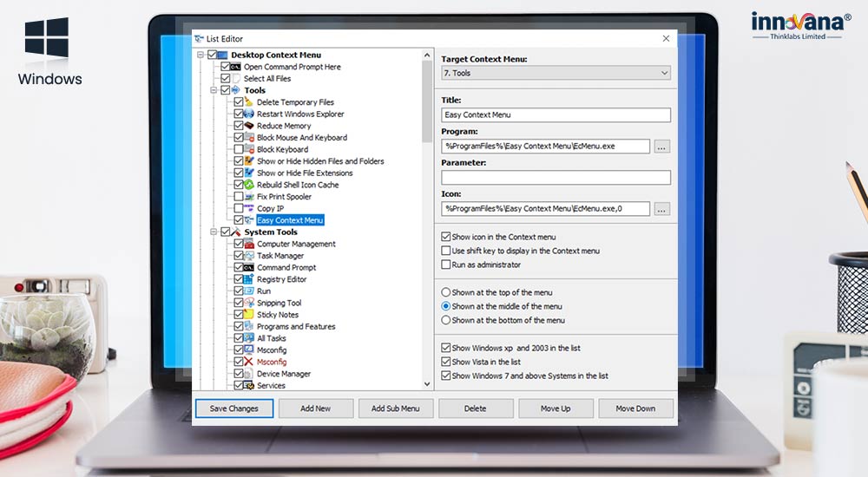Click the Task Manager icon
The height and width of the screenshot is (477, 868).
click(x=249, y=255)
